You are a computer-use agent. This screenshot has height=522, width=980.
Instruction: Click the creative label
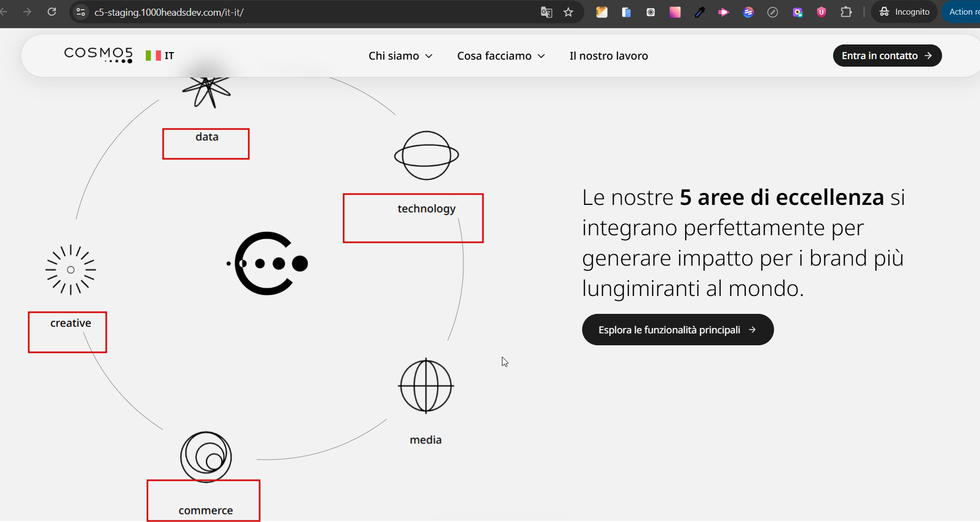(70, 323)
